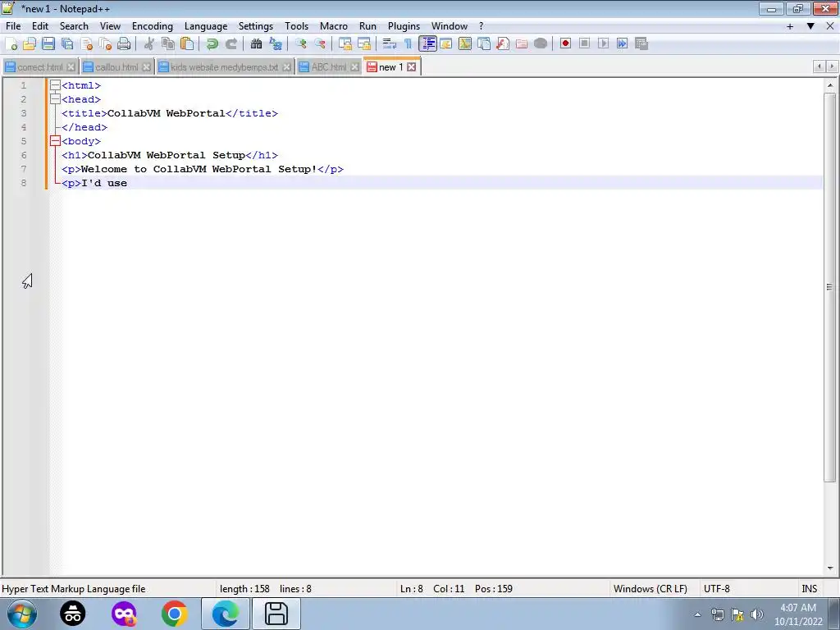Click the Copy toolbar icon
840x630 pixels.
168,44
